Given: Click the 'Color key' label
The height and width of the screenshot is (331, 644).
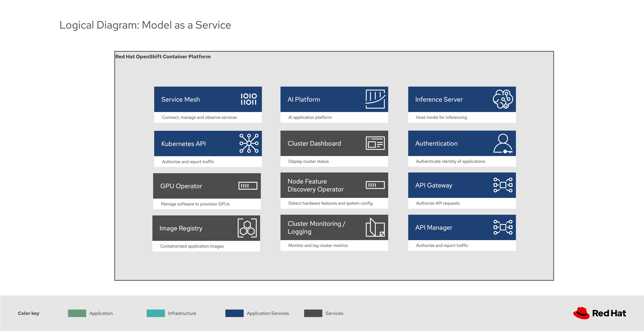Looking at the screenshot, I should (29, 313).
